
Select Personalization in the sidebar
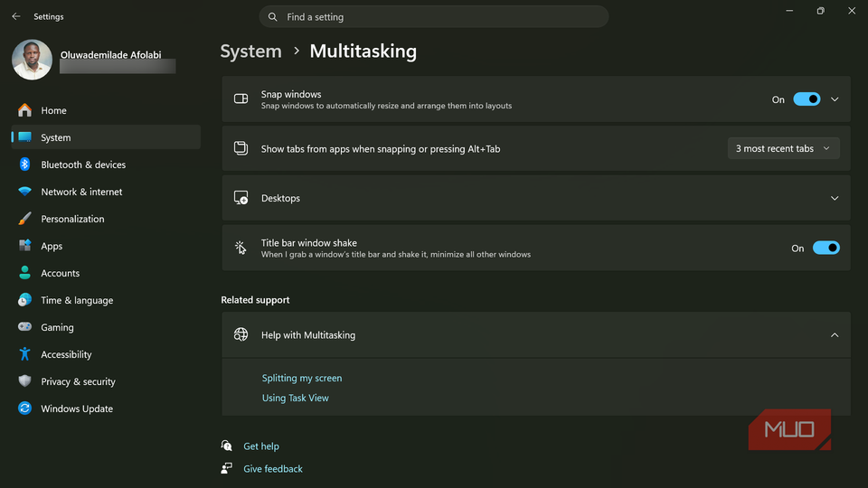point(106,219)
